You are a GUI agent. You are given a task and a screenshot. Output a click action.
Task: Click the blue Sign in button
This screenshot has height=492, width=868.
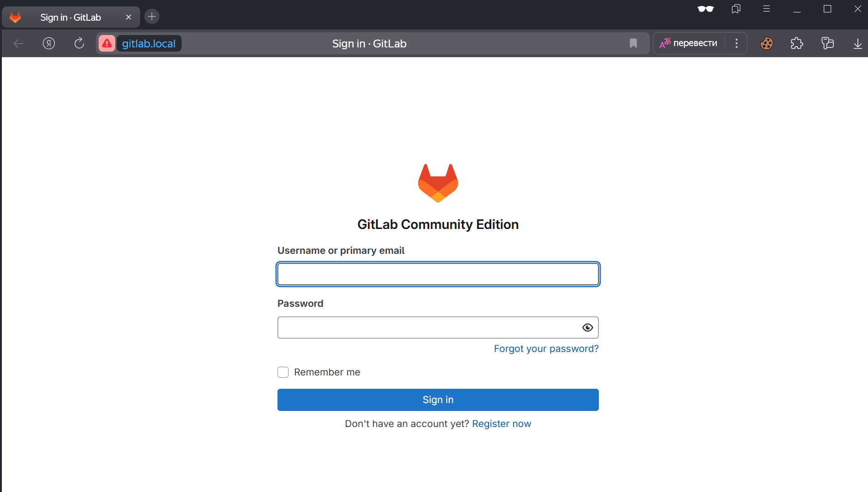click(438, 400)
